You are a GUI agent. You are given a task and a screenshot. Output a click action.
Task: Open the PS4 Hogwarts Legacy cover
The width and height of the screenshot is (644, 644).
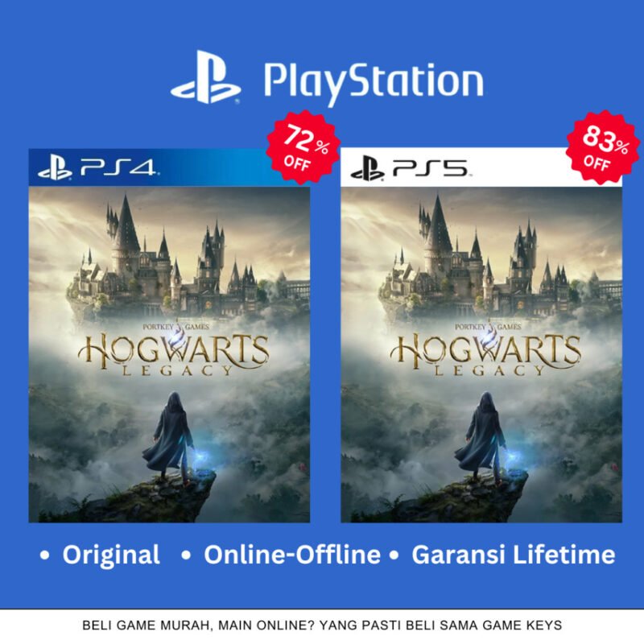pos(169,354)
